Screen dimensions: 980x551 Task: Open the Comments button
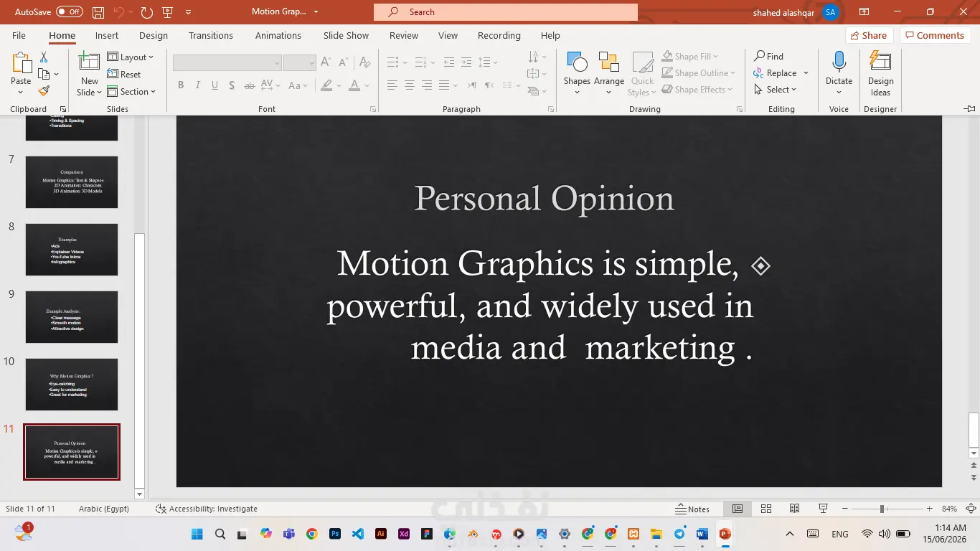(x=936, y=35)
